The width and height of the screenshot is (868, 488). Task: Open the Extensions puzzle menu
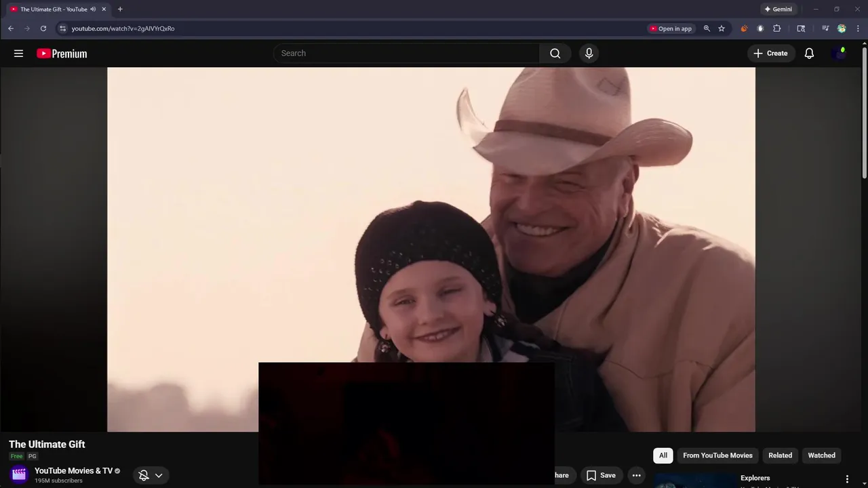777,28
